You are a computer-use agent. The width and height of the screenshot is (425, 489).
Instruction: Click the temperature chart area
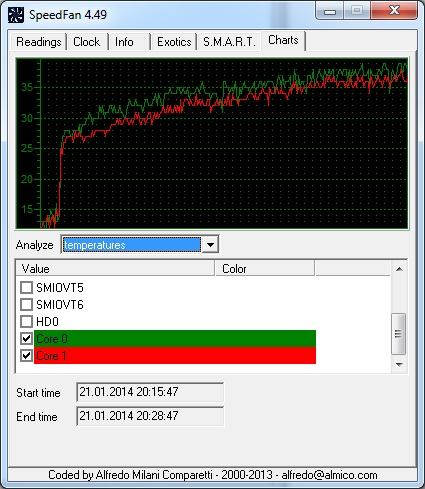tap(212, 143)
